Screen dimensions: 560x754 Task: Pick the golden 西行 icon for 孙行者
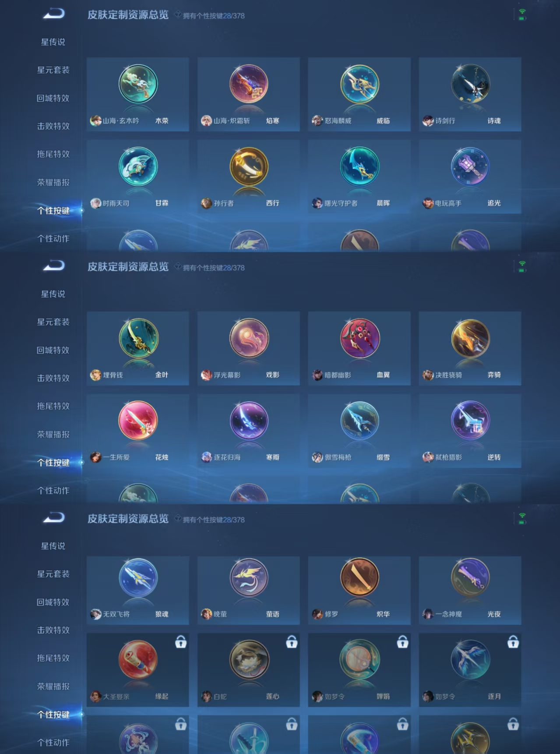click(249, 166)
